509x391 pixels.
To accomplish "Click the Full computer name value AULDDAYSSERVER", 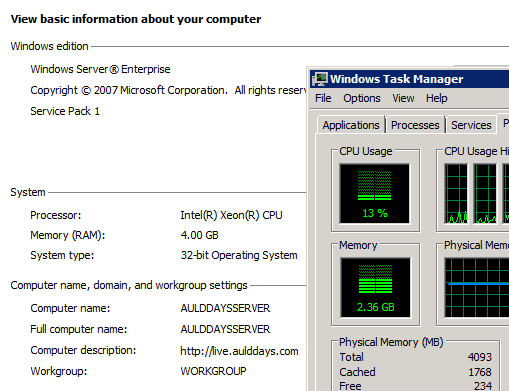I will [x=225, y=329].
